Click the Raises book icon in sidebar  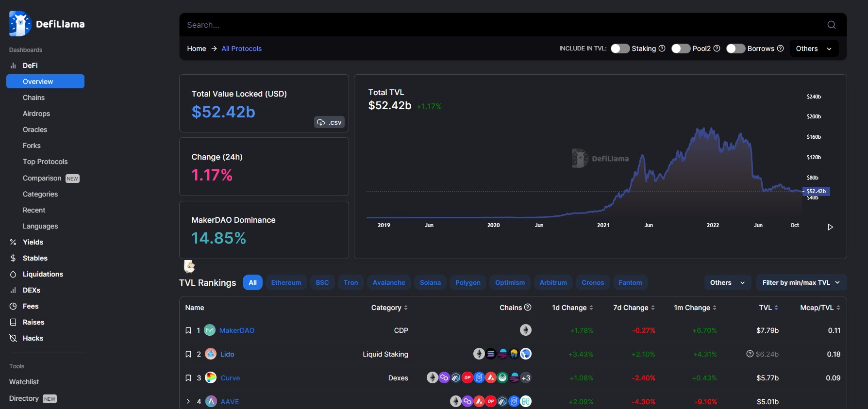(13, 322)
